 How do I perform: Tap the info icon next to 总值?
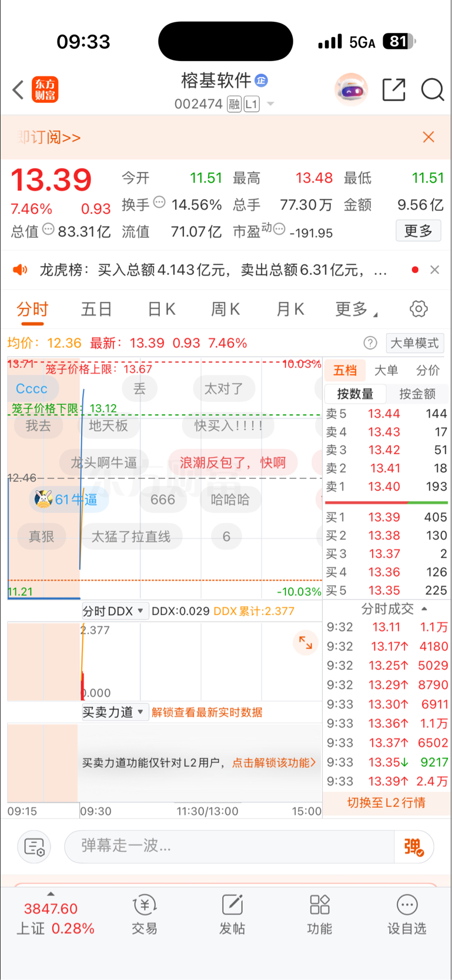click(x=48, y=229)
